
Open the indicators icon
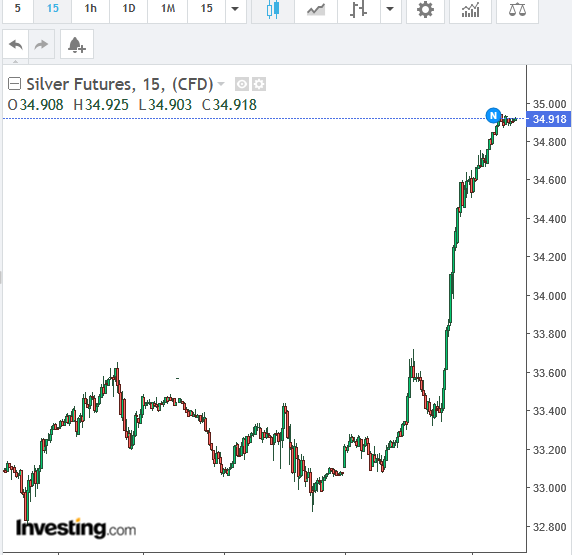tap(470, 9)
